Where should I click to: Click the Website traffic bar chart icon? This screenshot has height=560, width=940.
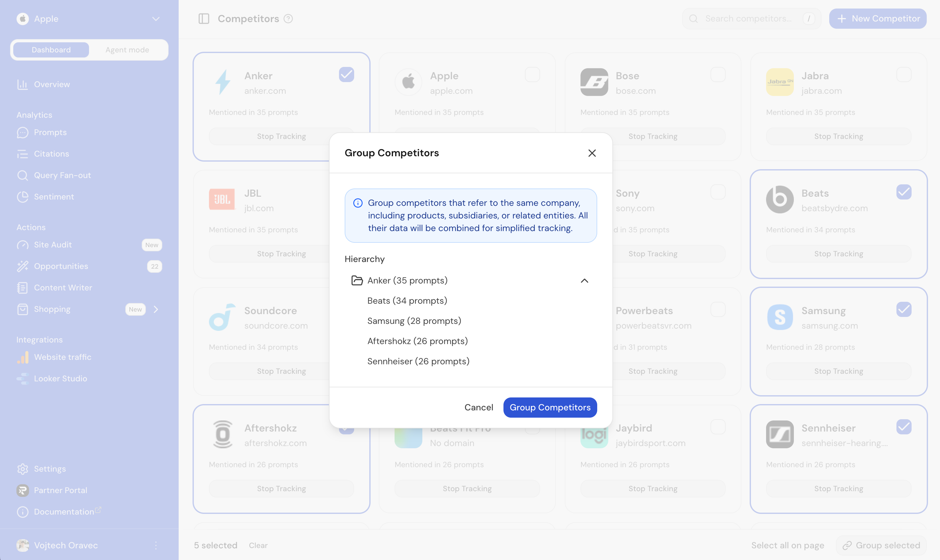(x=23, y=357)
